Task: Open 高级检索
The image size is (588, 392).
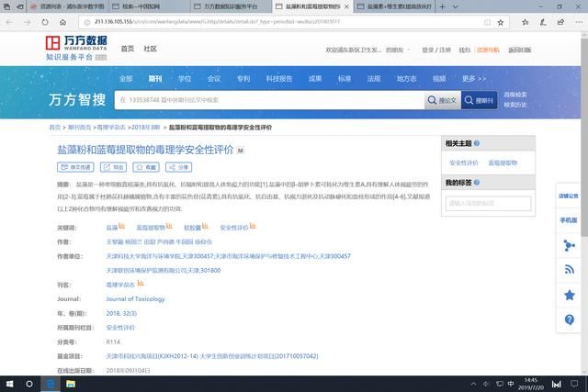Action: [x=515, y=95]
